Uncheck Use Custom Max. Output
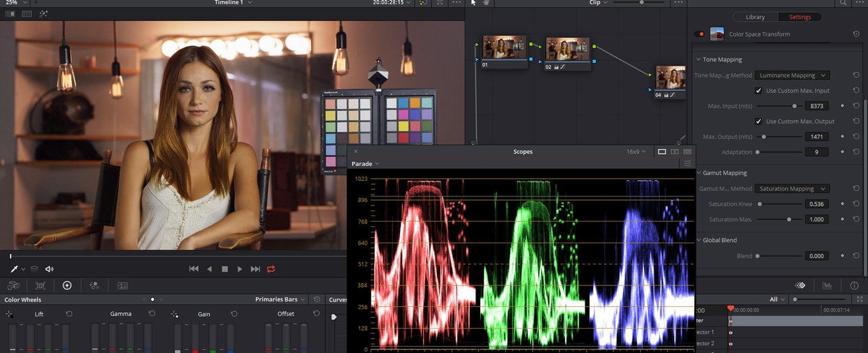 [759, 121]
